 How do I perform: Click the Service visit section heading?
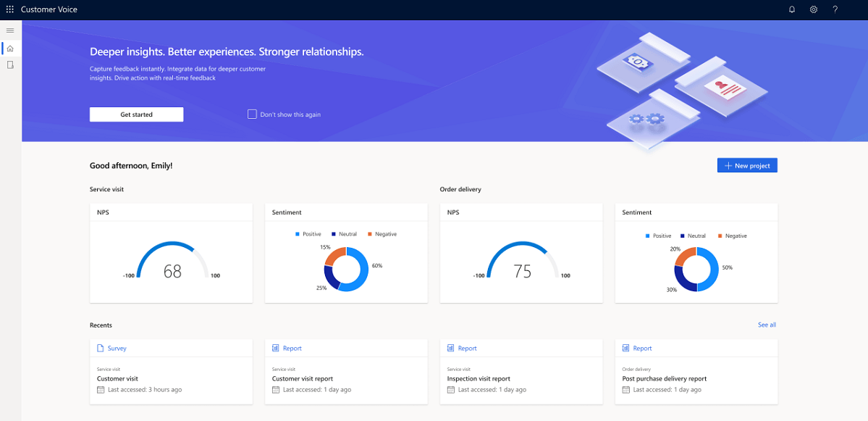107,189
